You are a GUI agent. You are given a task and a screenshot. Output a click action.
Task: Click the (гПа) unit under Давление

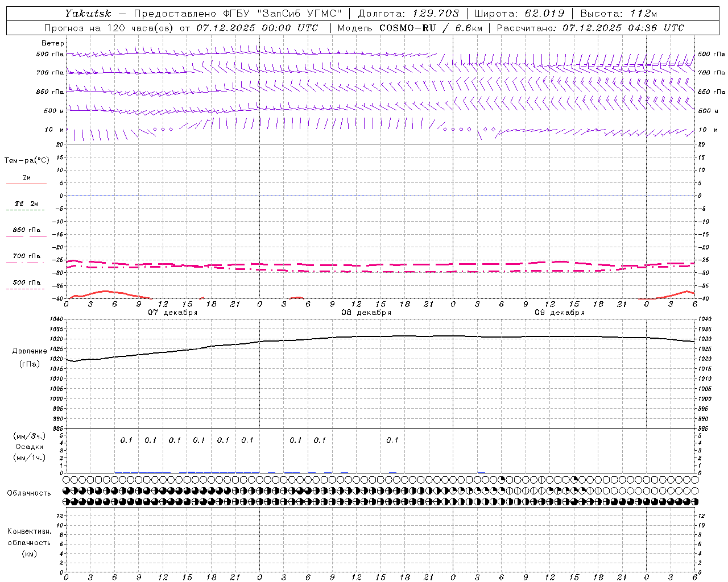tap(30, 364)
